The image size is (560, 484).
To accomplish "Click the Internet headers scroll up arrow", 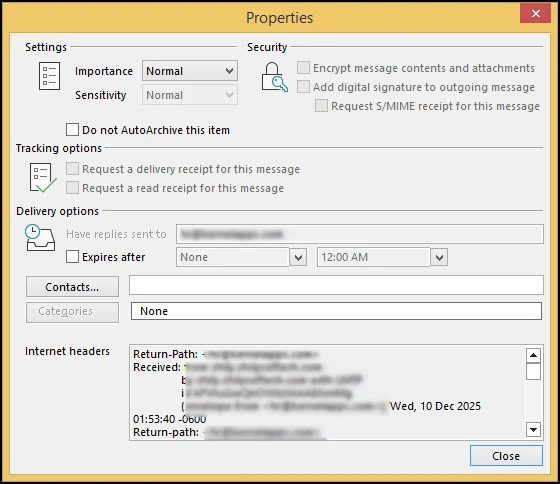I will (x=533, y=355).
